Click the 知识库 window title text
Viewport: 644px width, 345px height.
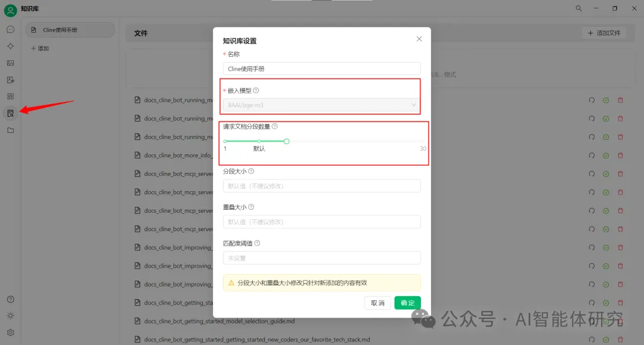click(x=30, y=8)
